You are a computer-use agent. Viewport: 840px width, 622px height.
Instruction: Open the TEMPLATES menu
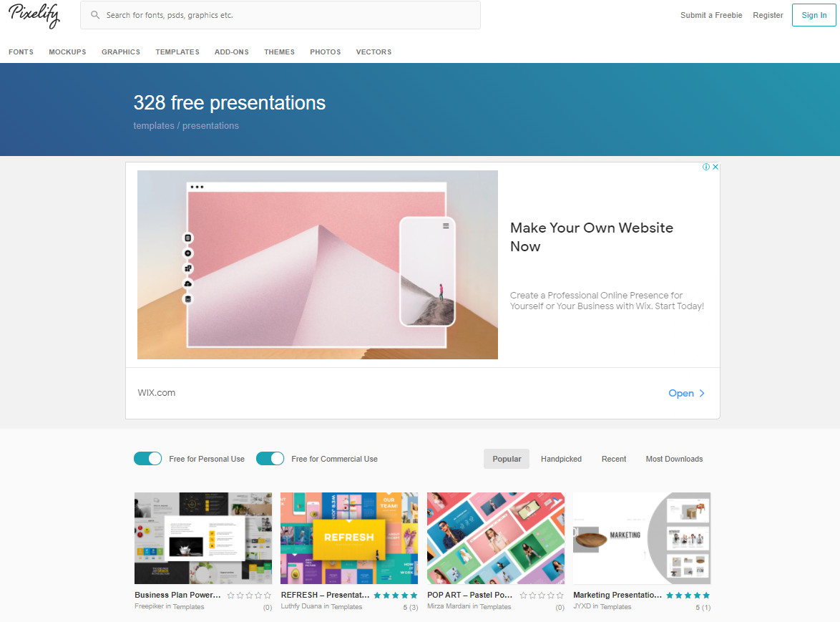[x=177, y=52]
